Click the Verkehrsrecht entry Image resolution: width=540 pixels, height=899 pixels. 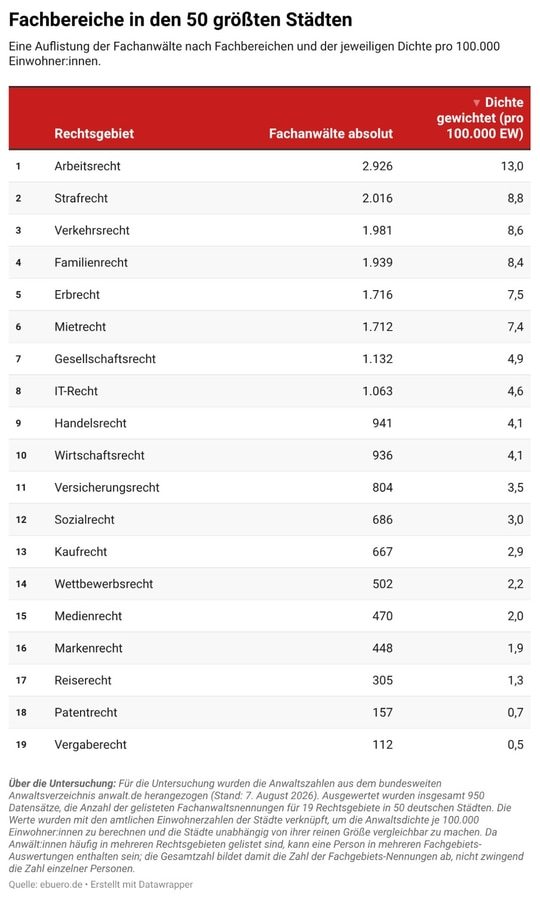92,230
